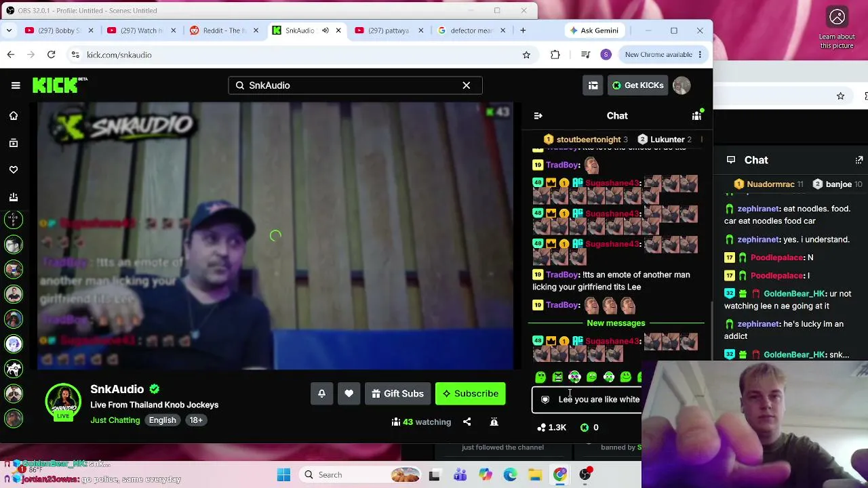Bookmark this page with the star
Viewport: 868px width, 488px height.
pyautogui.click(x=526, y=55)
